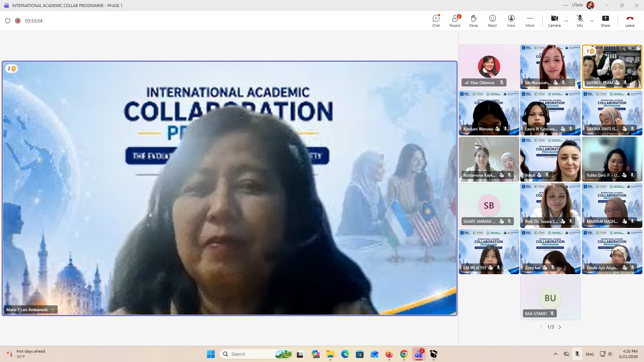Unmute the Mic in meeting toolbar

point(580,21)
